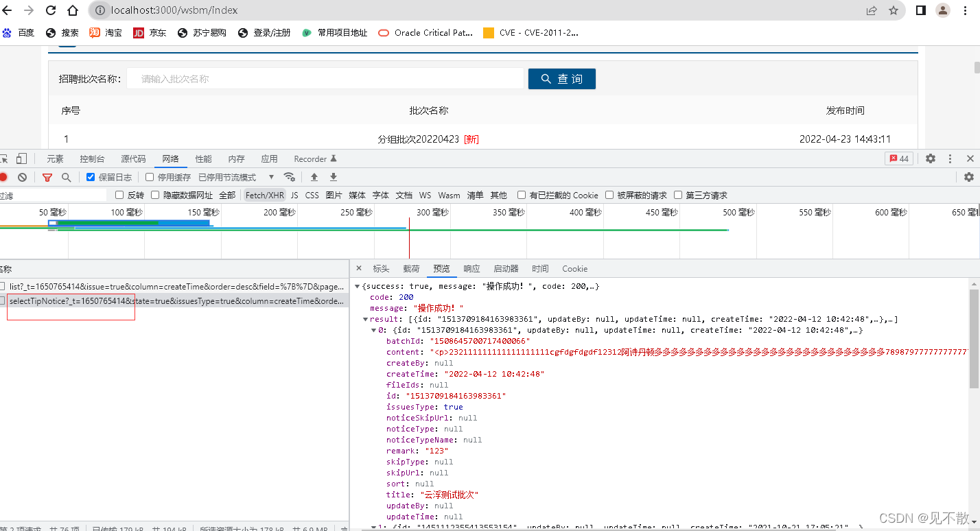Focus the network 过滤 filter box

click(x=52, y=196)
